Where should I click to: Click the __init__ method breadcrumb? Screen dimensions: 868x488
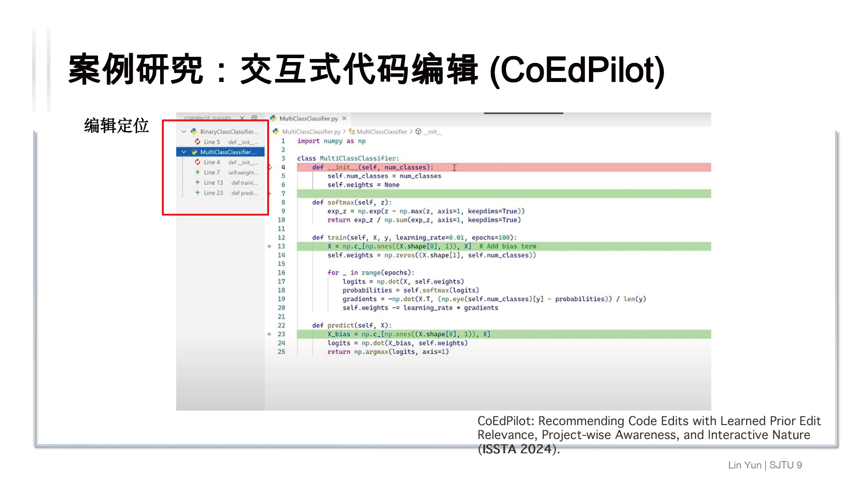click(432, 131)
